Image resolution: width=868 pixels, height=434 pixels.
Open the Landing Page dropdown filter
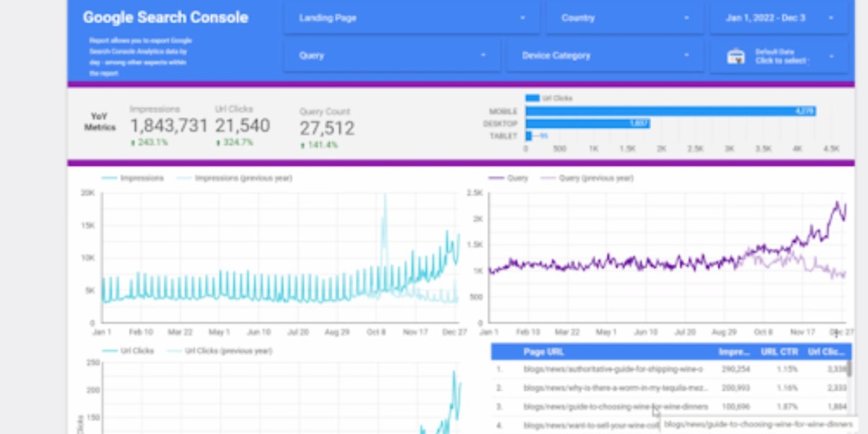point(412,18)
